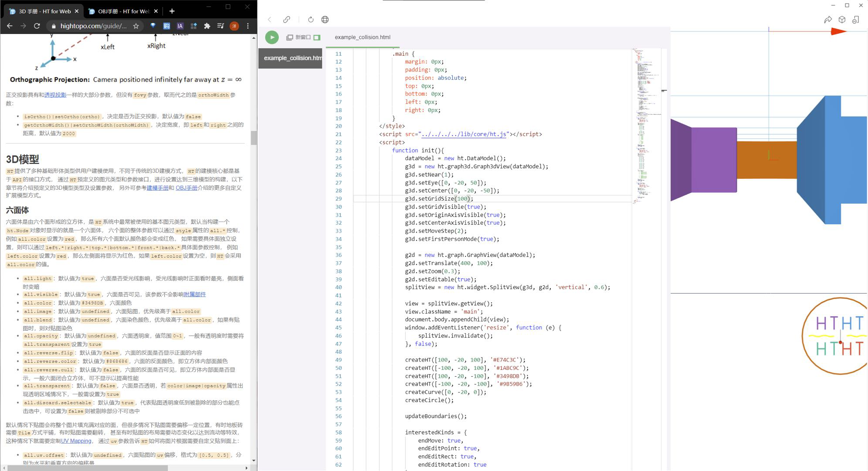Viewport: 868px width, 471px height.
Task: Open the Chrome media control icon
Action: tap(220, 26)
